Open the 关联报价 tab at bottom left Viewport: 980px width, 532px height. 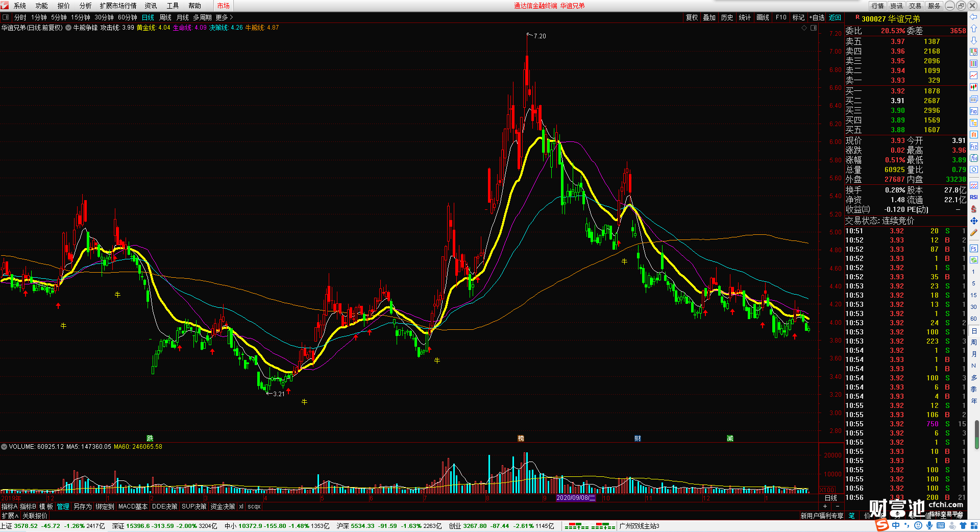click(35, 516)
